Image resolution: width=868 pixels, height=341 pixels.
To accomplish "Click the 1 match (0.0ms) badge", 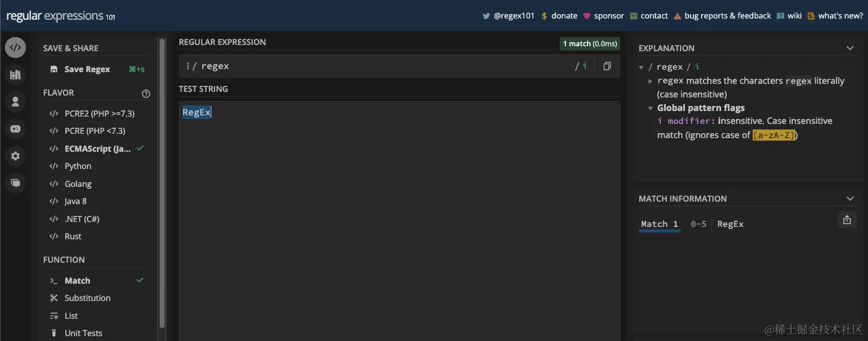I will coord(589,44).
